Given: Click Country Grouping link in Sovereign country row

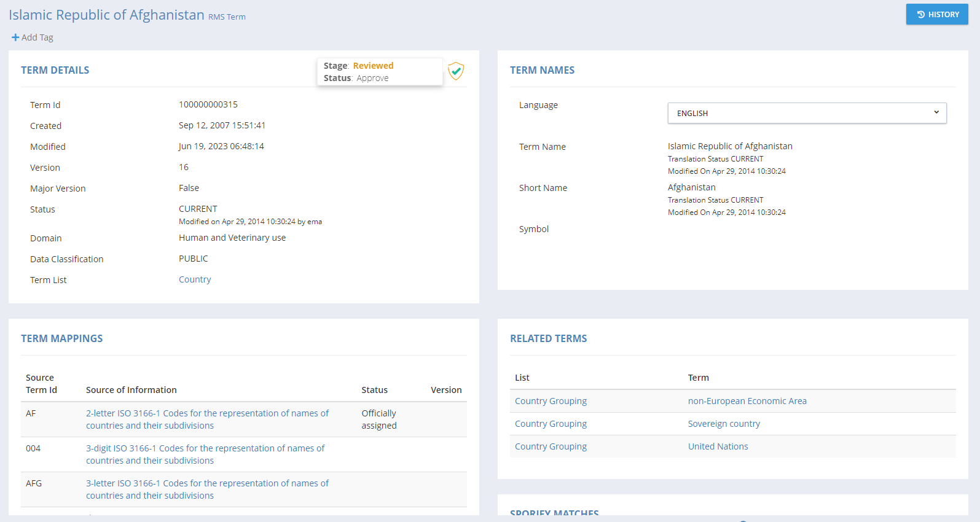Looking at the screenshot, I should (551, 424).
